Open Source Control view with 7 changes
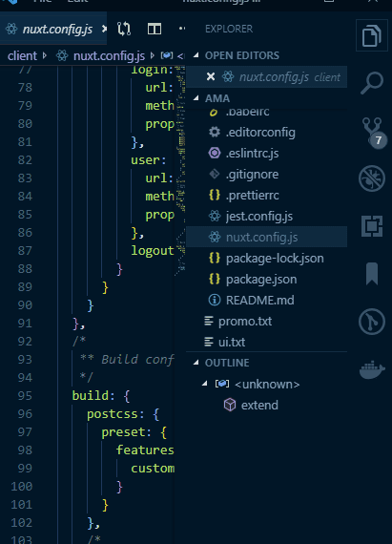 [373, 133]
